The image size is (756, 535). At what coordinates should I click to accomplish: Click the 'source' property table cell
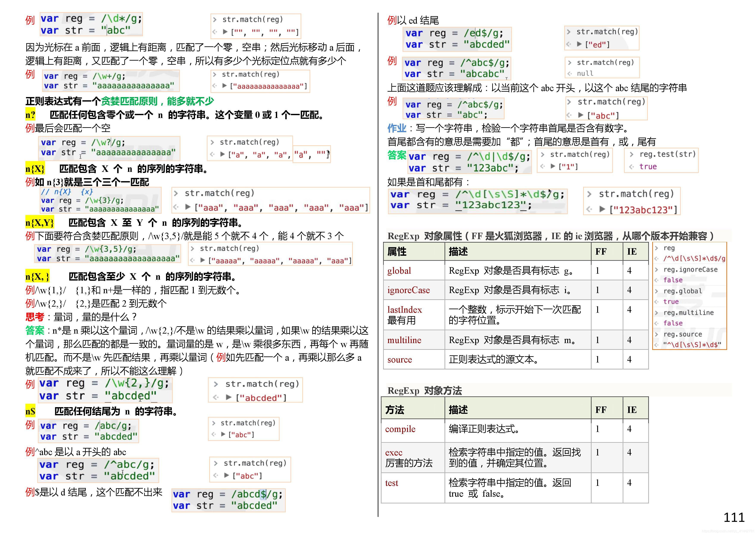[414, 359]
